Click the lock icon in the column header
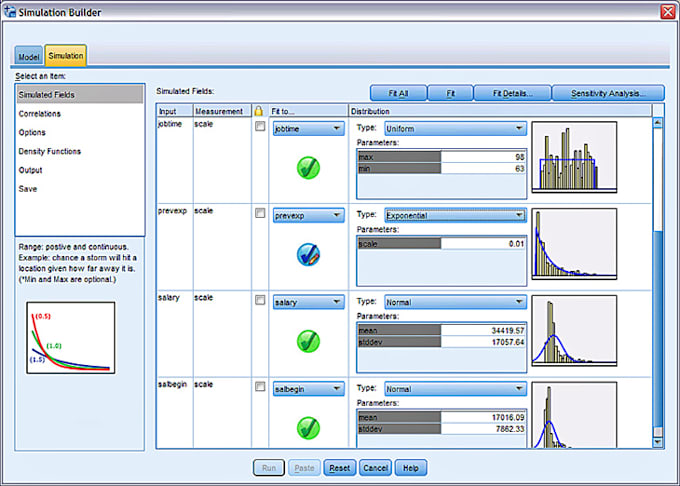680x486 pixels. coord(259,111)
